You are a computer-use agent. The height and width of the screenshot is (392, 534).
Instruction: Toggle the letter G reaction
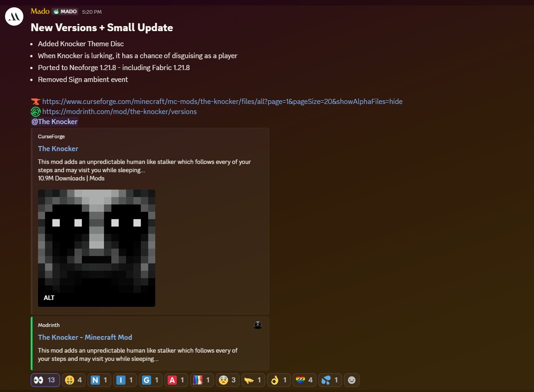coord(151,380)
